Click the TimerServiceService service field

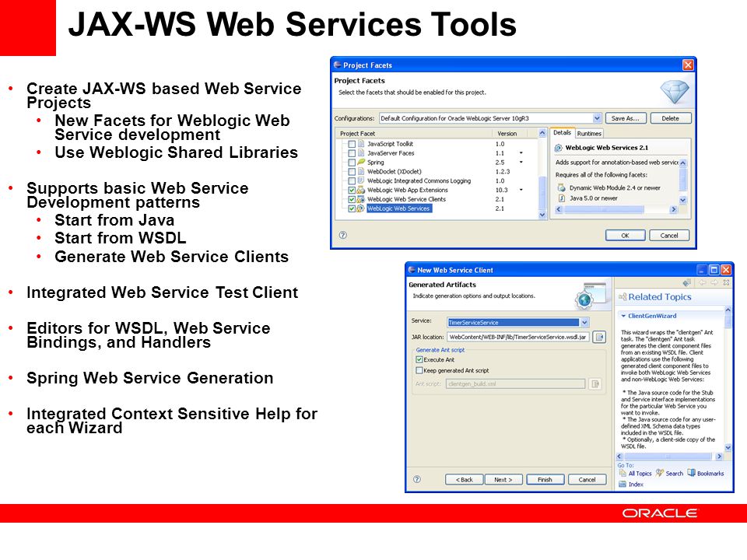point(514,322)
